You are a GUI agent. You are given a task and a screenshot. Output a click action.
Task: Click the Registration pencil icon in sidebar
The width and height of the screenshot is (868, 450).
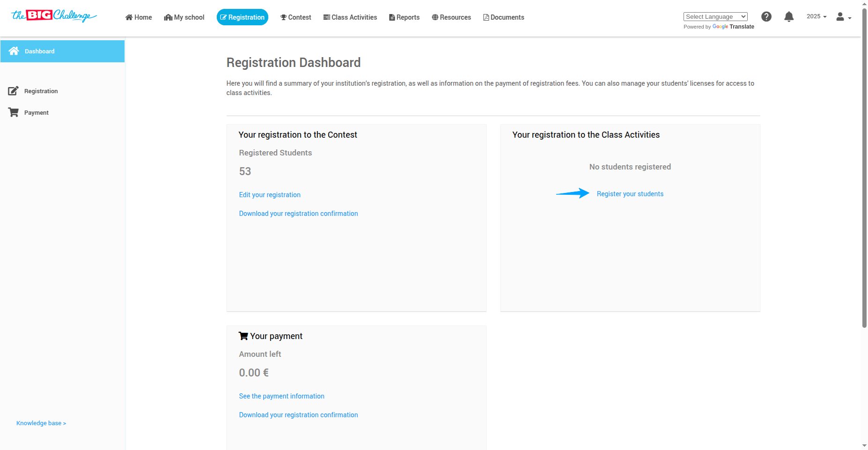[13, 91]
